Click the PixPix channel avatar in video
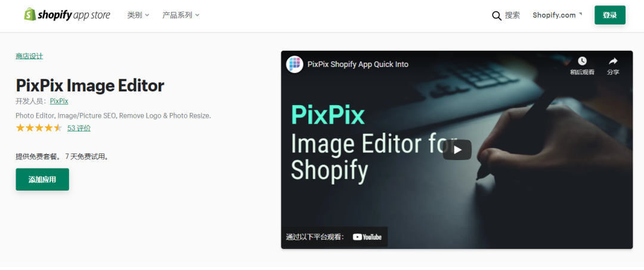 [x=295, y=64]
